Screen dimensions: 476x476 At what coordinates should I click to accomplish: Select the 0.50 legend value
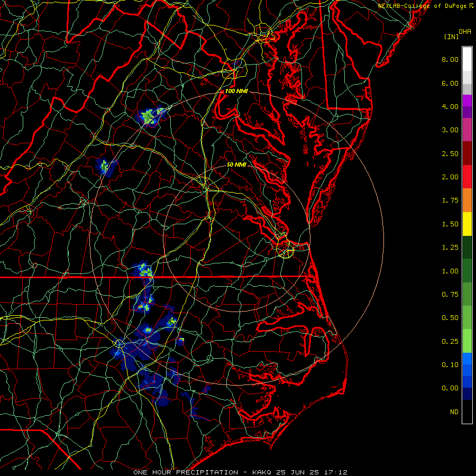tap(450, 318)
